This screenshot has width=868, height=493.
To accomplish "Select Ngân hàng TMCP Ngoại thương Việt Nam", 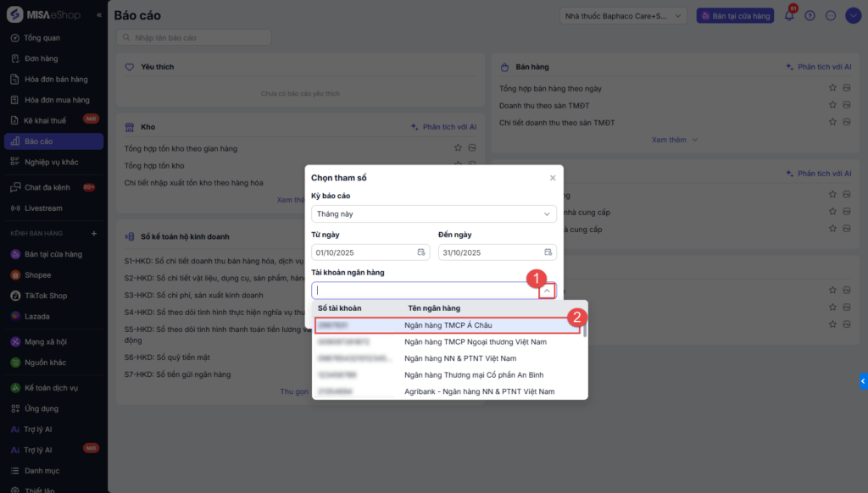I will click(448, 341).
